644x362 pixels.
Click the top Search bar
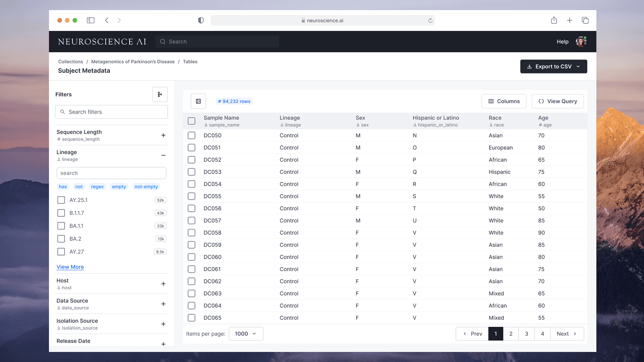217,42
